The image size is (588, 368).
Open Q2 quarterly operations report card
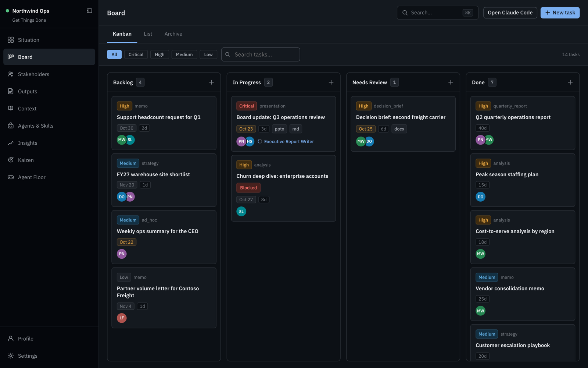coord(523,123)
